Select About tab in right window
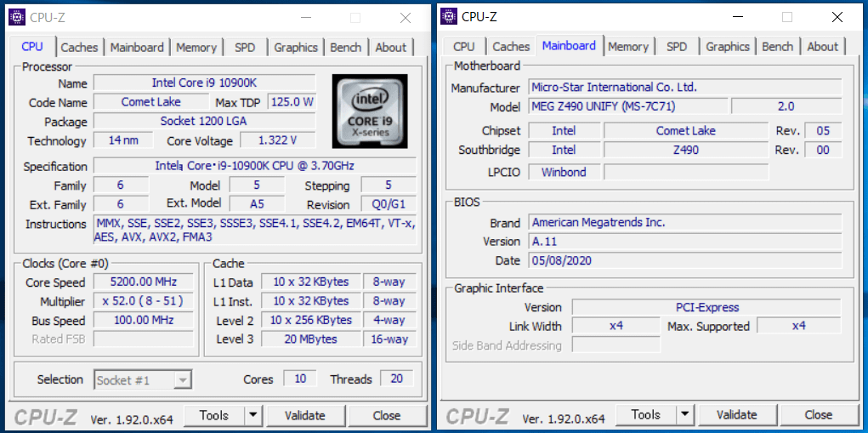Viewport: 868px width, 433px height. (x=822, y=47)
